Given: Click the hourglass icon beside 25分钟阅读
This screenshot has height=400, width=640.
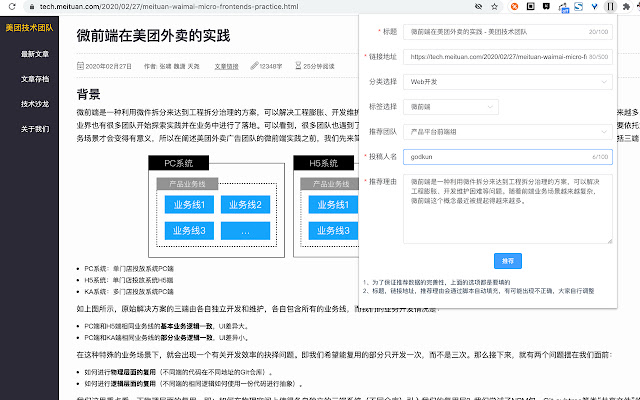Looking at the screenshot, I should pyautogui.click(x=298, y=66).
